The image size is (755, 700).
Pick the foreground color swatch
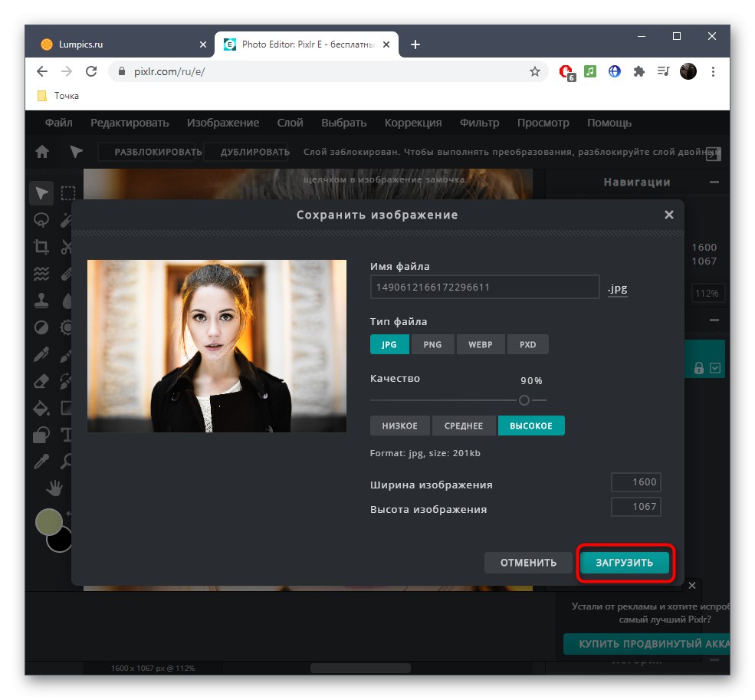[48, 522]
